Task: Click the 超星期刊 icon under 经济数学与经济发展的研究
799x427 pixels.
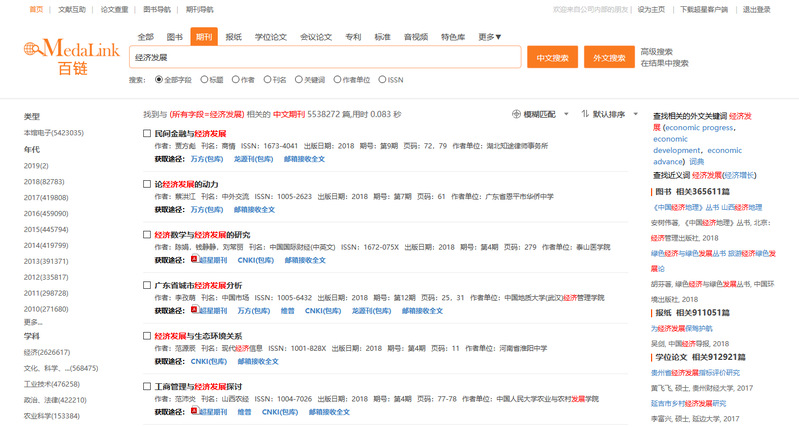Action: tap(194, 259)
